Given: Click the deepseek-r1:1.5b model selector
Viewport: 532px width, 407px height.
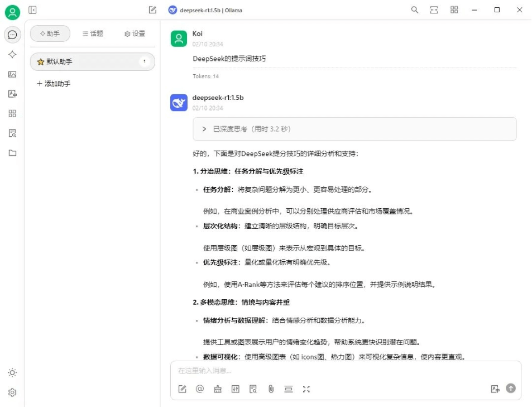Looking at the screenshot, I should (x=205, y=10).
